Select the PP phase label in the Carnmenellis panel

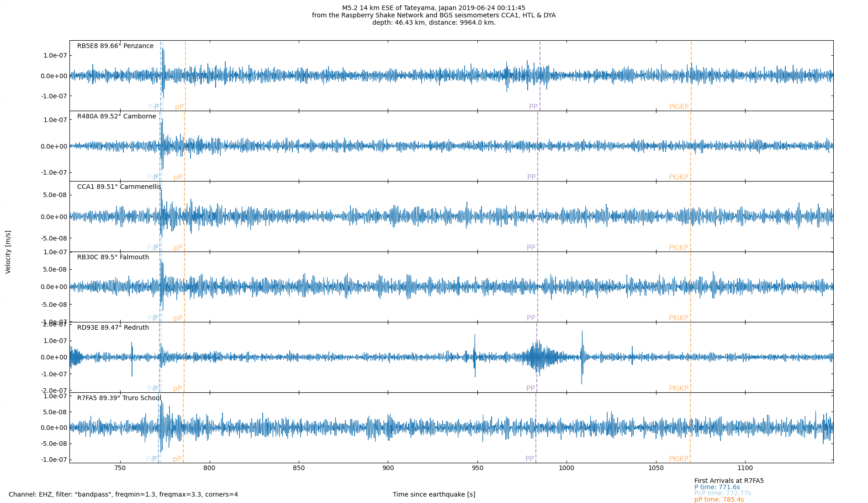click(531, 248)
